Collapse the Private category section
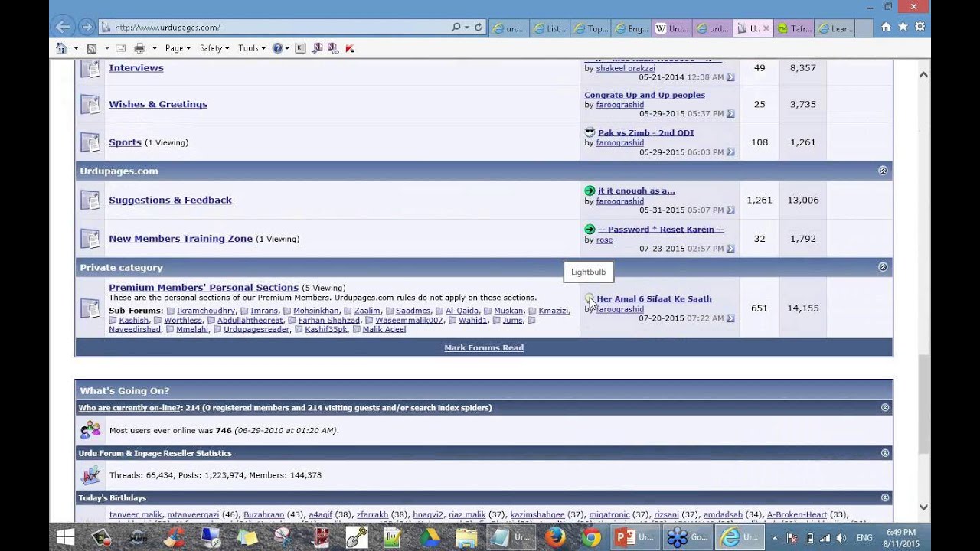The height and width of the screenshot is (551, 980). tap(883, 267)
